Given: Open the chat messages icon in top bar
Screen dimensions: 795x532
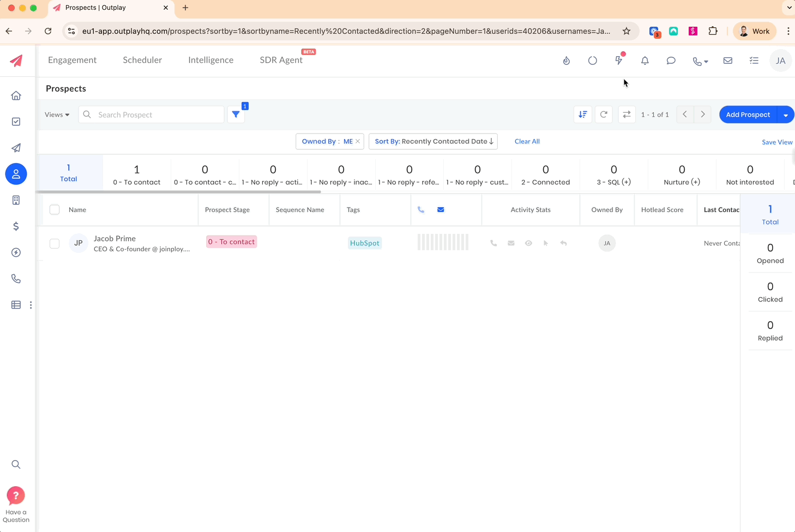Looking at the screenshot, I should tap(671, 61).
